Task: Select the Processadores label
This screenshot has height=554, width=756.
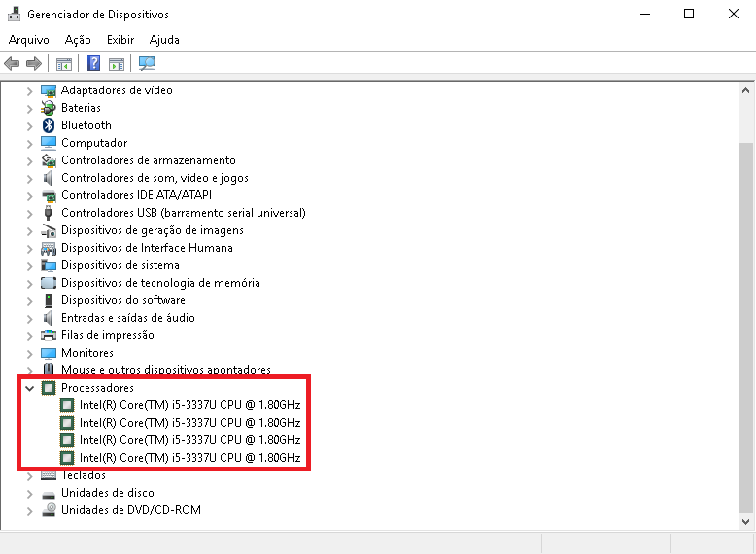Action: (x=97, y=388)
